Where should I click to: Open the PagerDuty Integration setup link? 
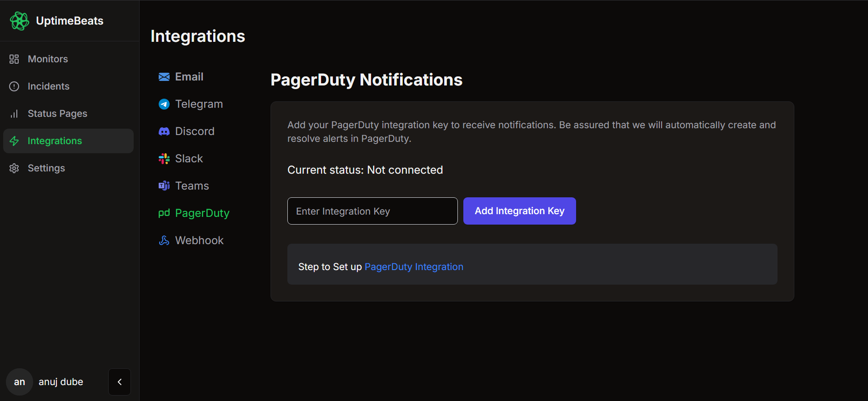414,267
